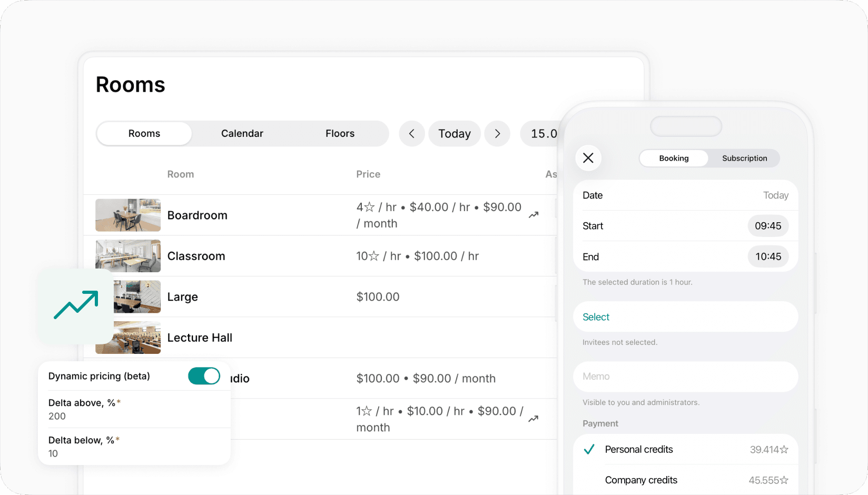Disable the Dynamic pricing (beta) toggle
Screen dimensions: 868x495
pos(204,376)
